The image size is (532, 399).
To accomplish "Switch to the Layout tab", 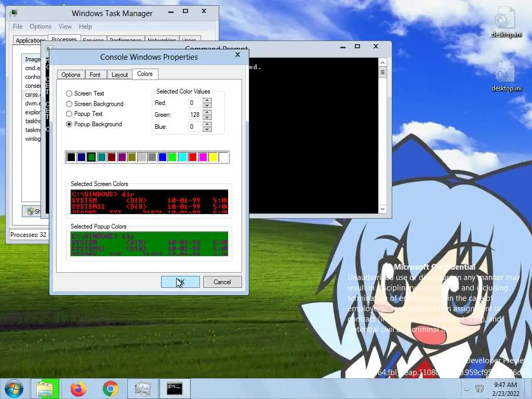I will tap(120, 75).
